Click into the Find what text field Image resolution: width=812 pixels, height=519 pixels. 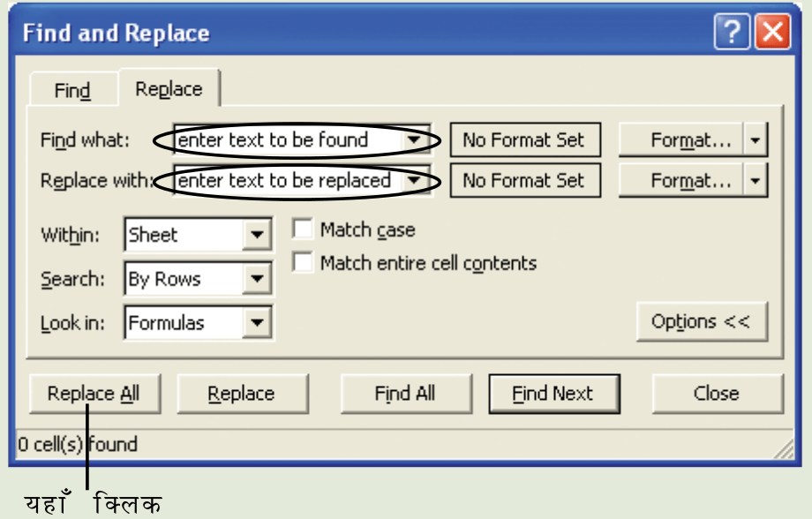[x=289, y=139]
